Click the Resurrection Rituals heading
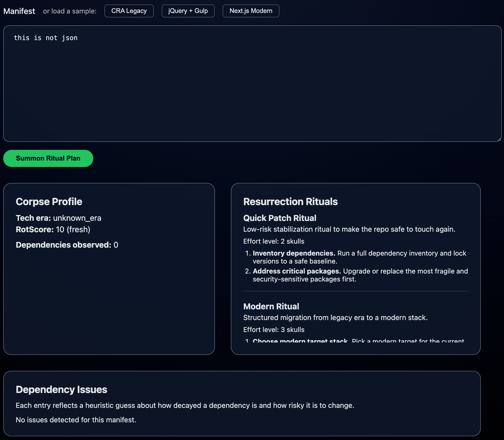Screen dimensions: 504x440 pyautogui.click(x=290, y=202)
